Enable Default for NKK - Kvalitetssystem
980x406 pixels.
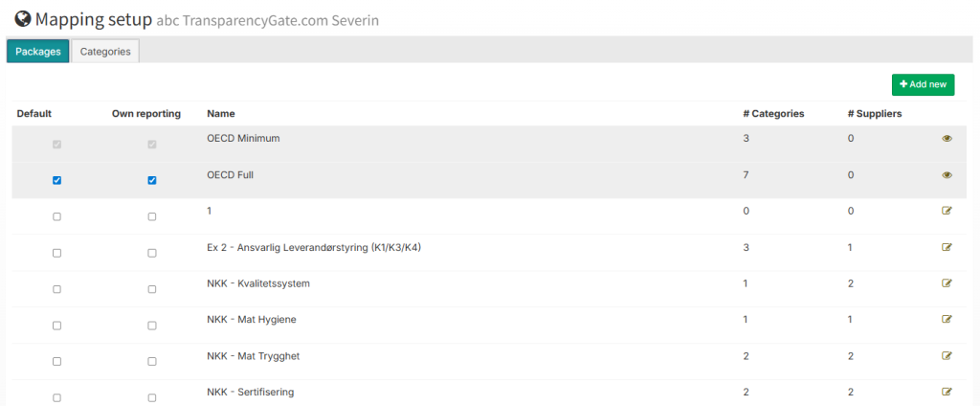pos(56,289)
